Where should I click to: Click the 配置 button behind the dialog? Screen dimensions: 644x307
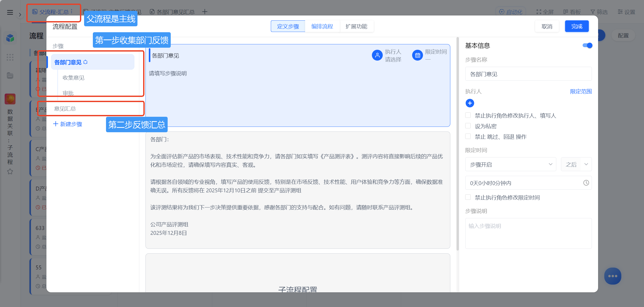point(623,36)
